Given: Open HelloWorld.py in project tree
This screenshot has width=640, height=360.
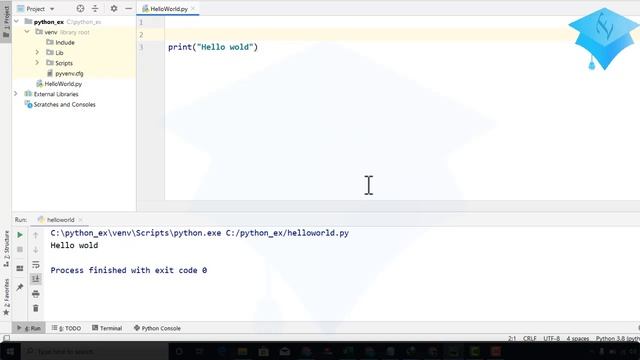Looking at the screenshot, I should click(59, 84).
